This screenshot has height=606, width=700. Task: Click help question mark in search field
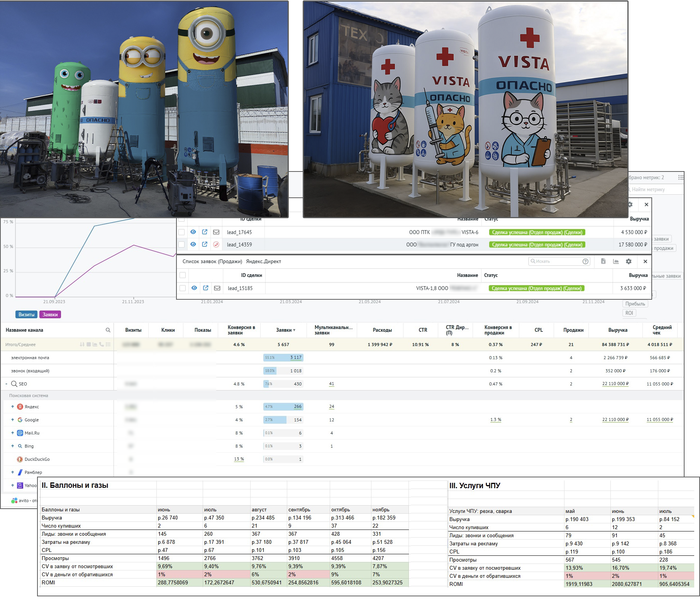pos(585,261)
